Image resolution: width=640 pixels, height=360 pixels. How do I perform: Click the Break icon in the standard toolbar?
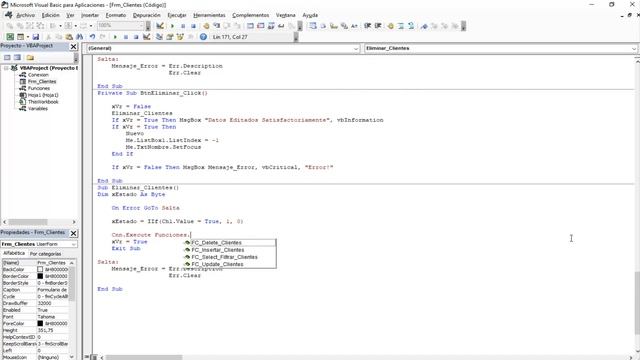pyautogui.click(x=126, y=37)
